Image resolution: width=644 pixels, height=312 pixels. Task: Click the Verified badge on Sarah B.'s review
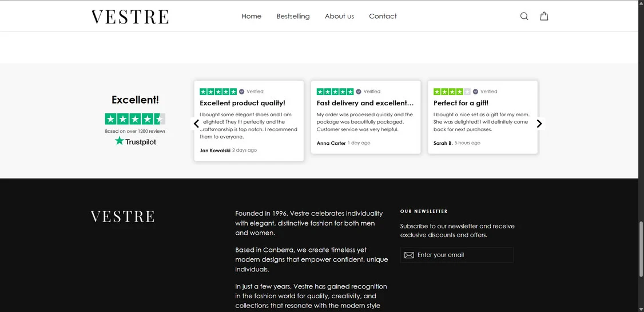(485, 91)
